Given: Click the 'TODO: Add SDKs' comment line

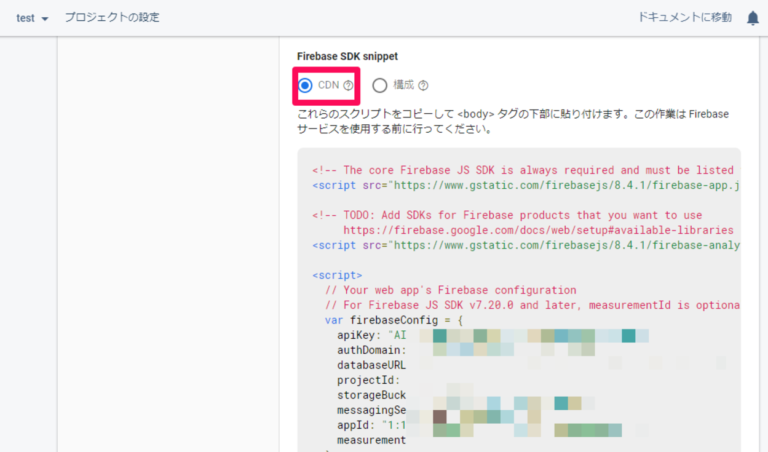Looking at the screenshot, I should tap(507, 215).
